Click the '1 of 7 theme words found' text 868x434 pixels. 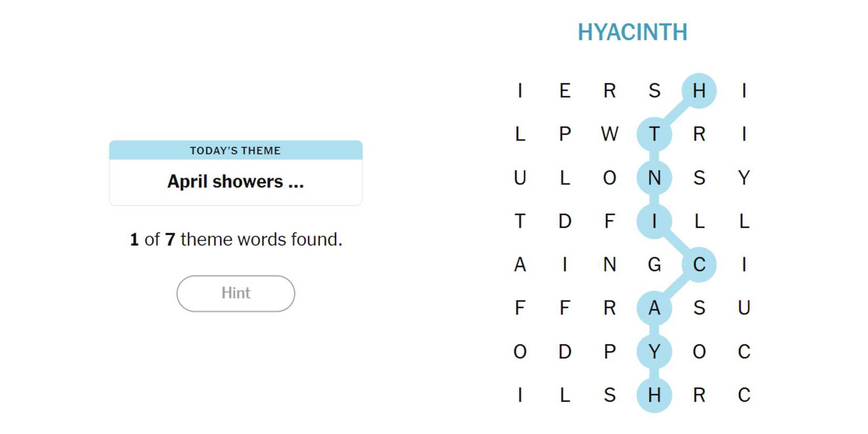(236, 239)
